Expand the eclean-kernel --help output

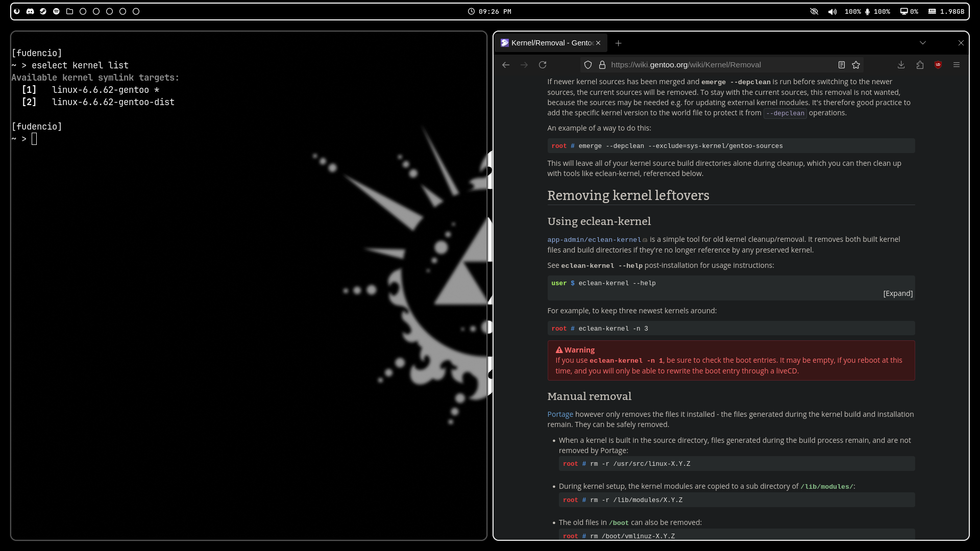pos(898,293)
